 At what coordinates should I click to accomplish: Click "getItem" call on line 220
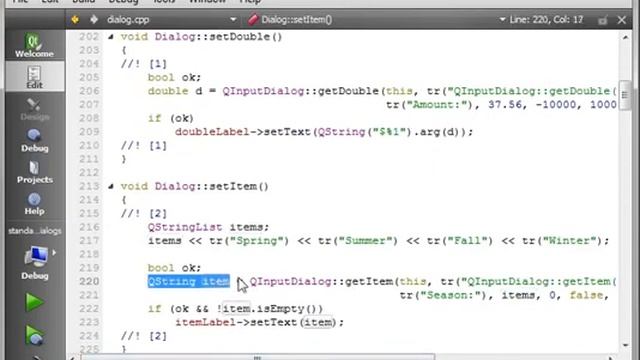pyautogui.click(x=369, y=282)
